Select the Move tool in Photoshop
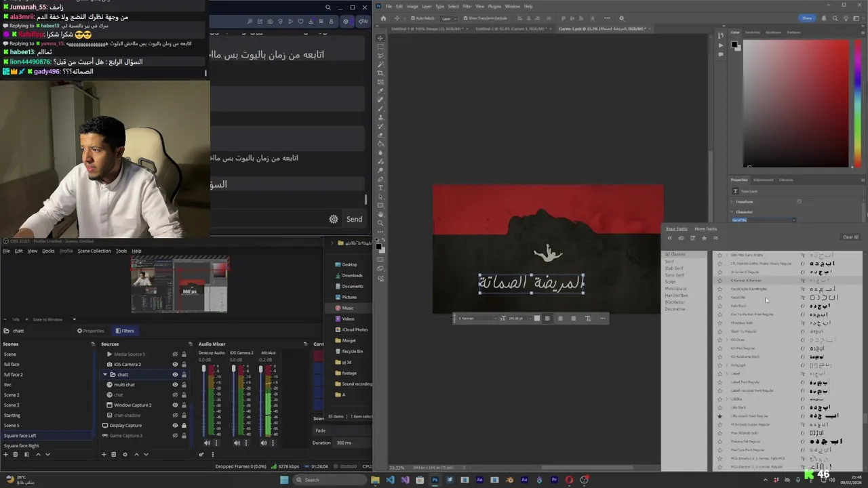868x488 pixels. coord(380,38)
